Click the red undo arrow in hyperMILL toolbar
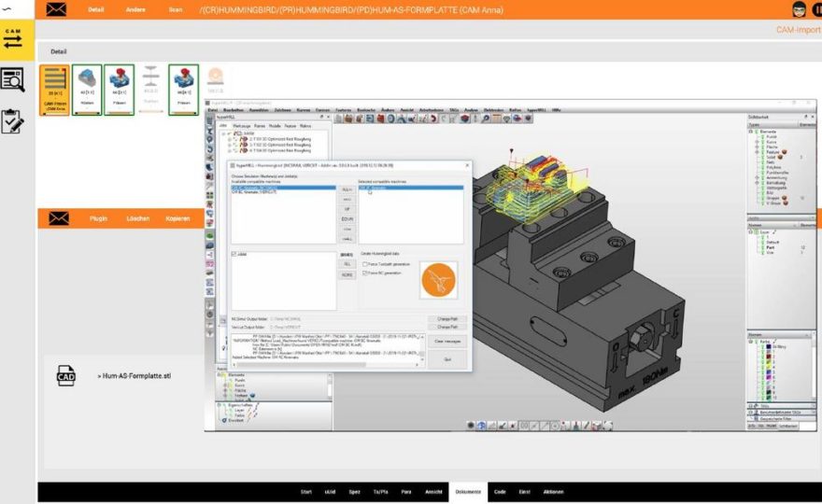Image resolution: width=822 pixels, height=504 pixels. (433, 119)
